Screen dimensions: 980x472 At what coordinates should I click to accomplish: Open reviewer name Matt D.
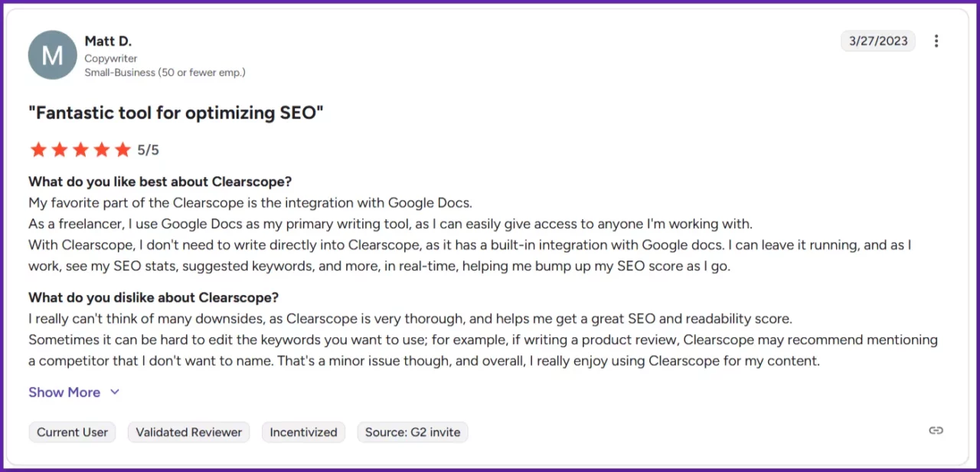[x=108, y=41]
